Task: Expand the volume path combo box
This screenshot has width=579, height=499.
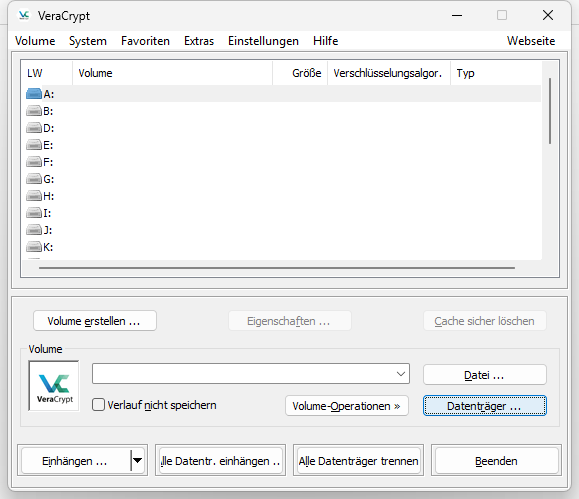Action: (x=401, y=374)
